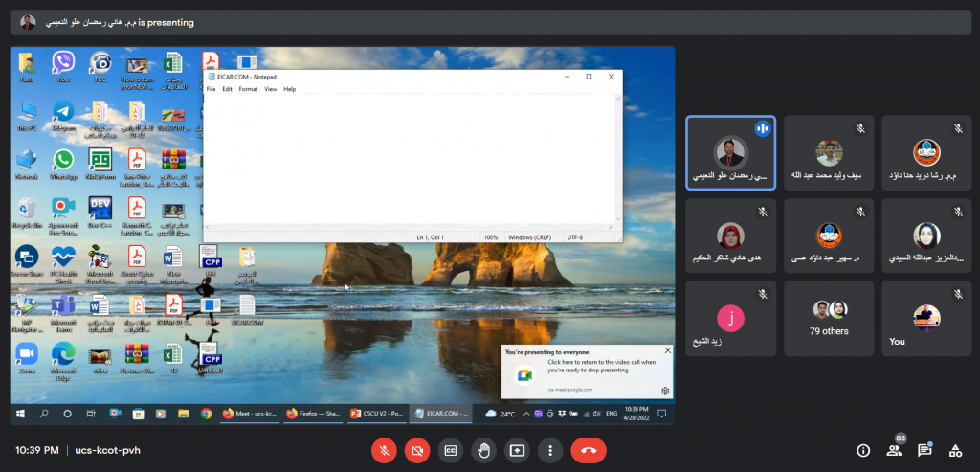980x472 pixels.
Task: Toggle closed captions with the CC button
Action: [450, 450]
